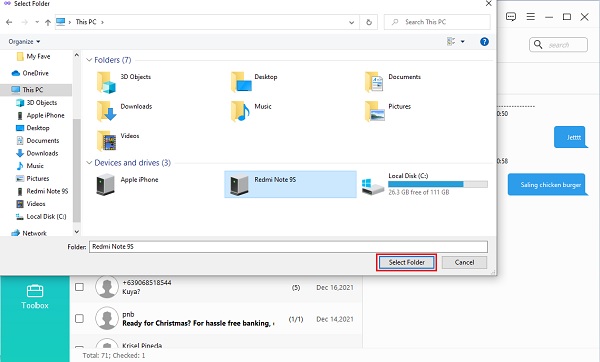
Task: Open the address bar history dropdown
Action: 351,22
